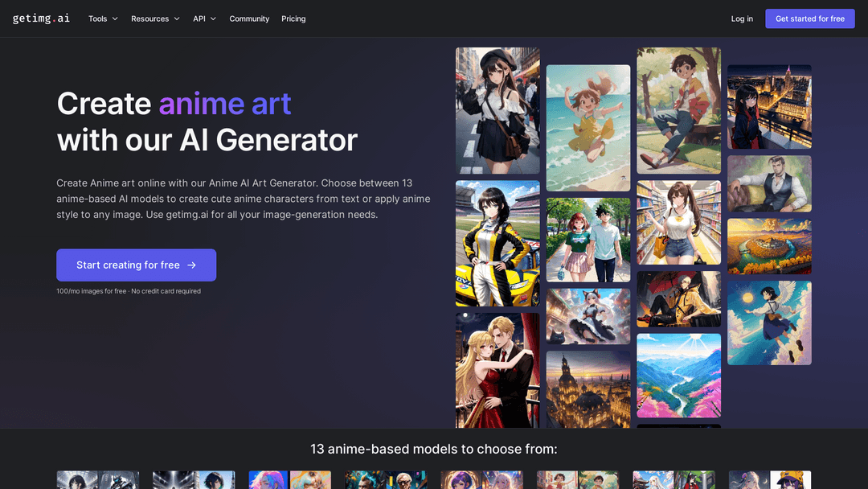This screenshot has width=868, height=489.
Task: Open the couple in red dress image
Action: [497, 370]
